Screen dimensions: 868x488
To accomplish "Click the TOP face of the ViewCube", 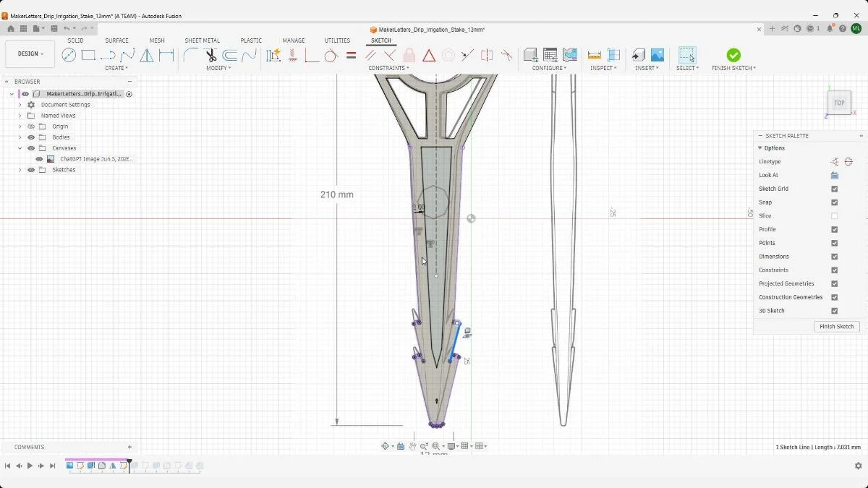I will (x=839, y=103).
